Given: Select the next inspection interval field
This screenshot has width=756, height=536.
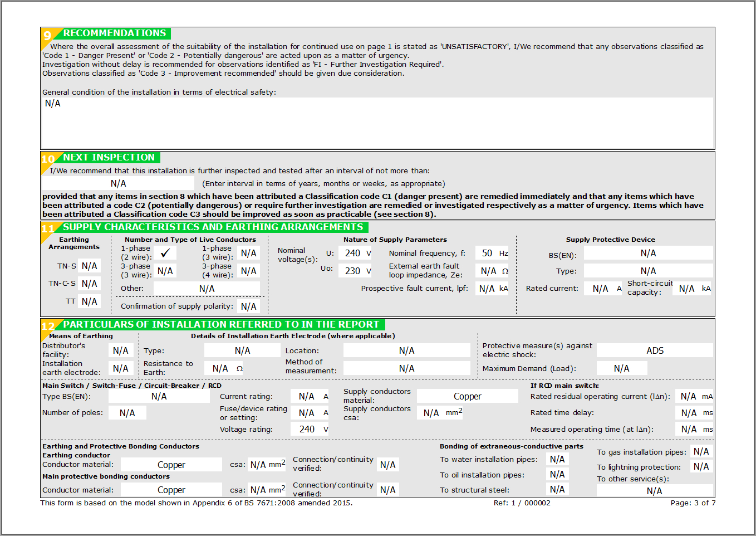Looking at the screenshot, I should tap(118, 183).
